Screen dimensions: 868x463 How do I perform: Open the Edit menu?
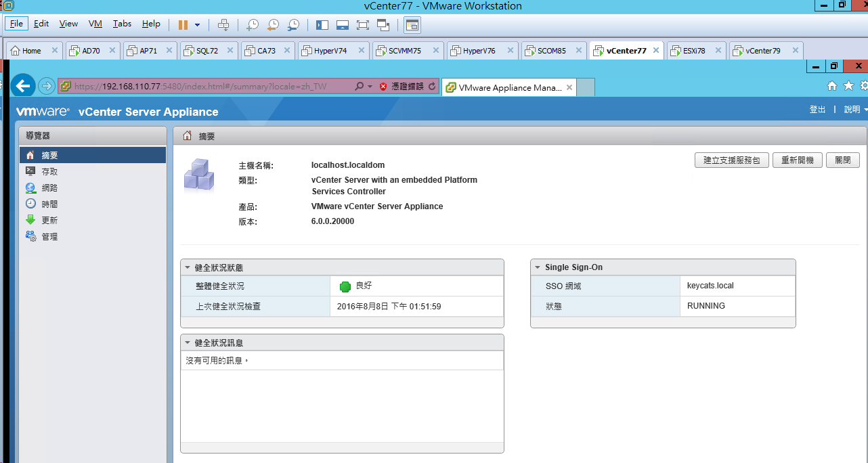pos(41,24)
